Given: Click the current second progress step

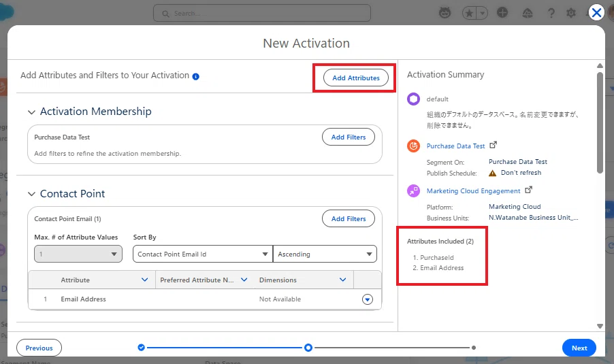Looking at the screenshot, I should [x=308, y=348].
